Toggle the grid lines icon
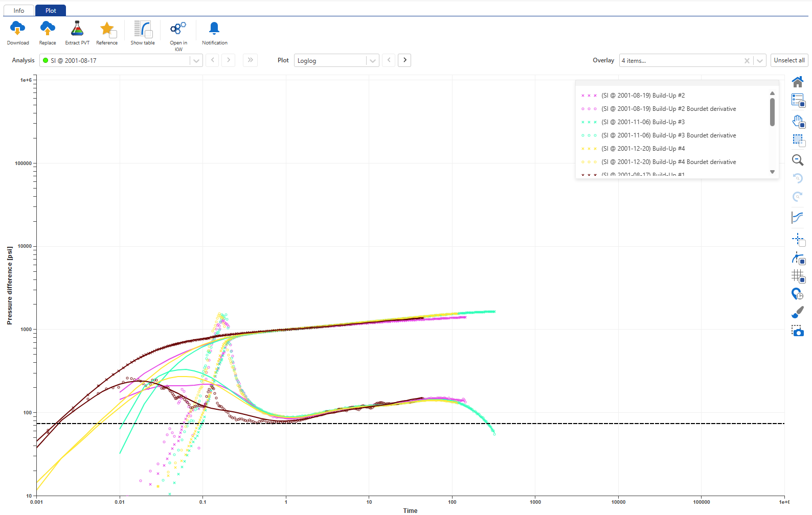Image resolution: width=812 pixels, height=515 pixels. tap(798, 276)
